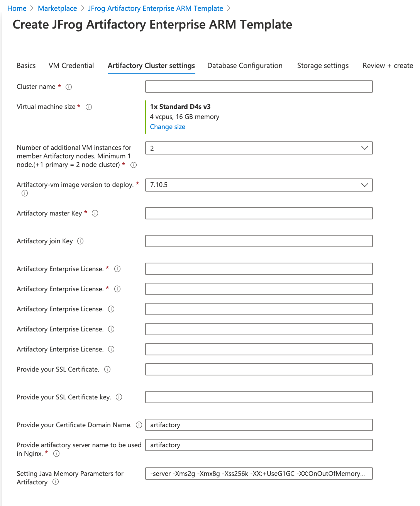Viewport: 420px width, 506px height.
Task: Navigate to Marketplace in the breadcrumb
Action: pyautogui.click(x=57, y=8)
